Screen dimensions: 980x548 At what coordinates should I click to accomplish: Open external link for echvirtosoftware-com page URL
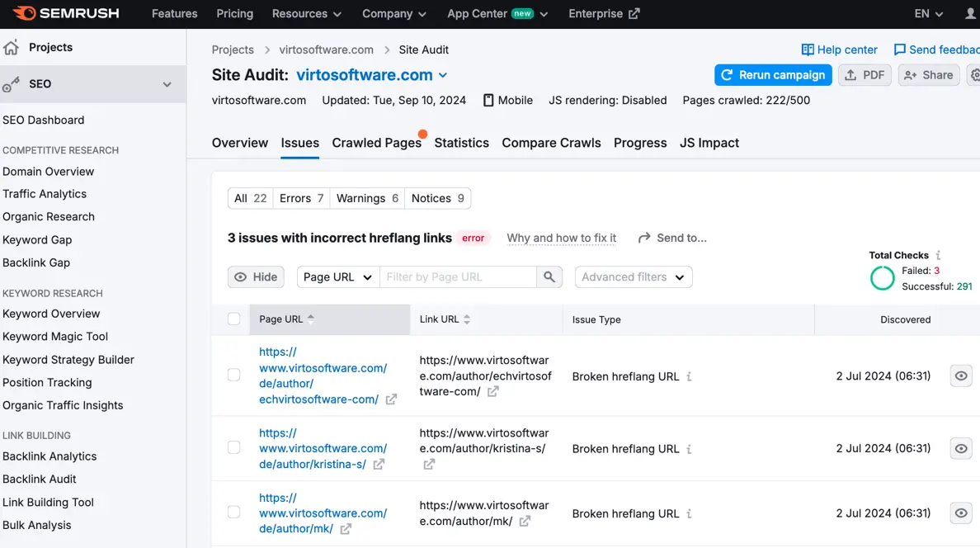tap(391, 399)
